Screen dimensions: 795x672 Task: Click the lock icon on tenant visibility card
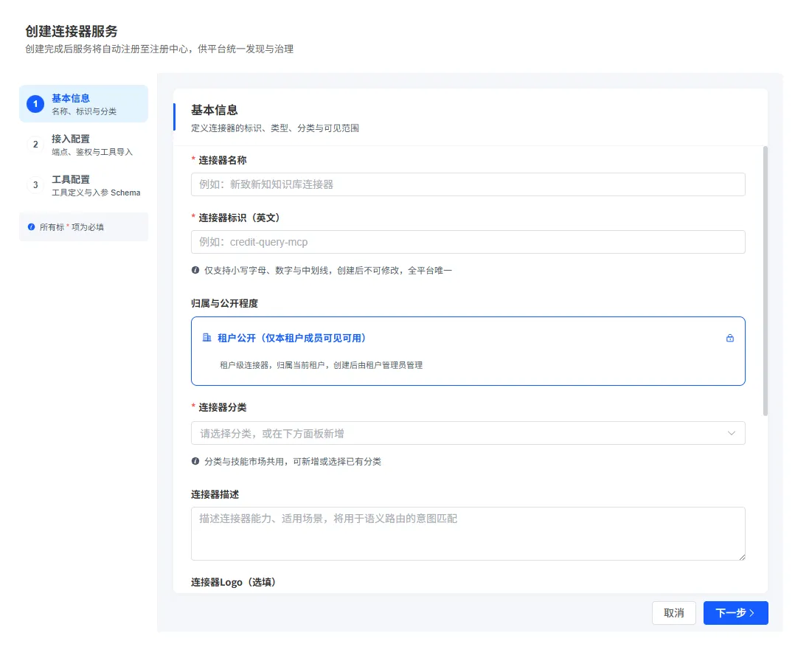[729, 338]
